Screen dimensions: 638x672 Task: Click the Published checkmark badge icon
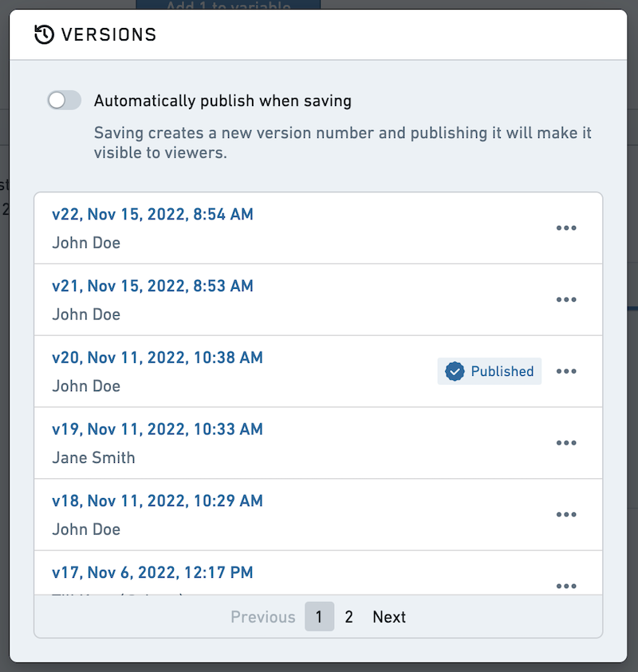pyautogui.click(x=455, y=371)
